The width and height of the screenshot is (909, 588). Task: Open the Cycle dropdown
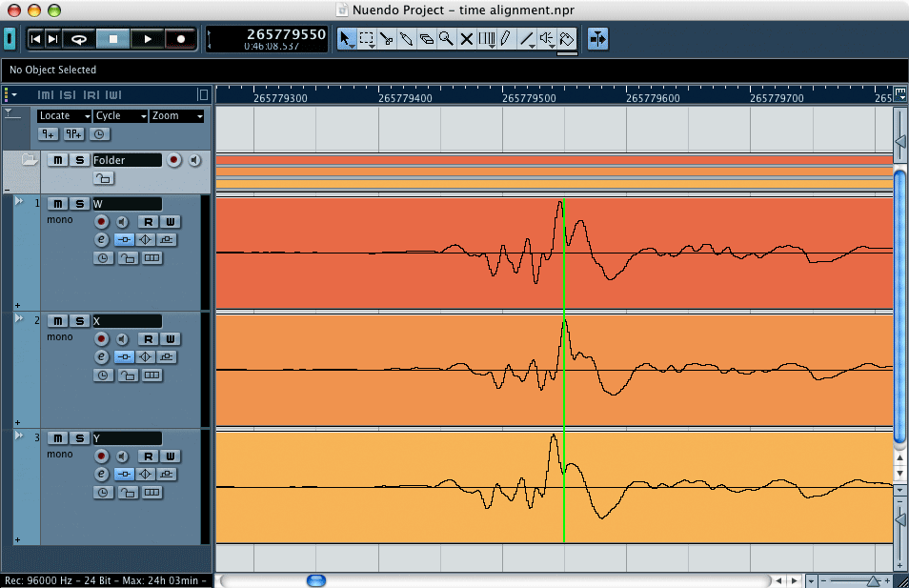(121, 116)
